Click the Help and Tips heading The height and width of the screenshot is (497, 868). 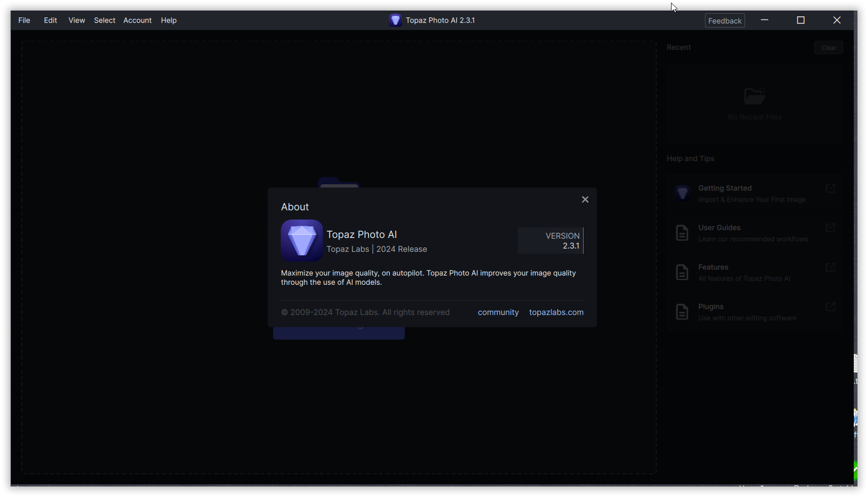691,158
